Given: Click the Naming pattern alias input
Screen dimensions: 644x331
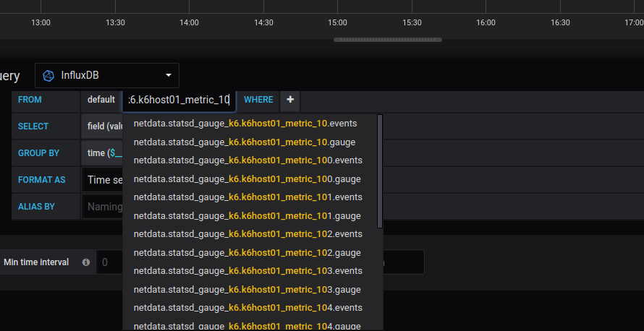Looking at the screenshot, I should [102, 206].
